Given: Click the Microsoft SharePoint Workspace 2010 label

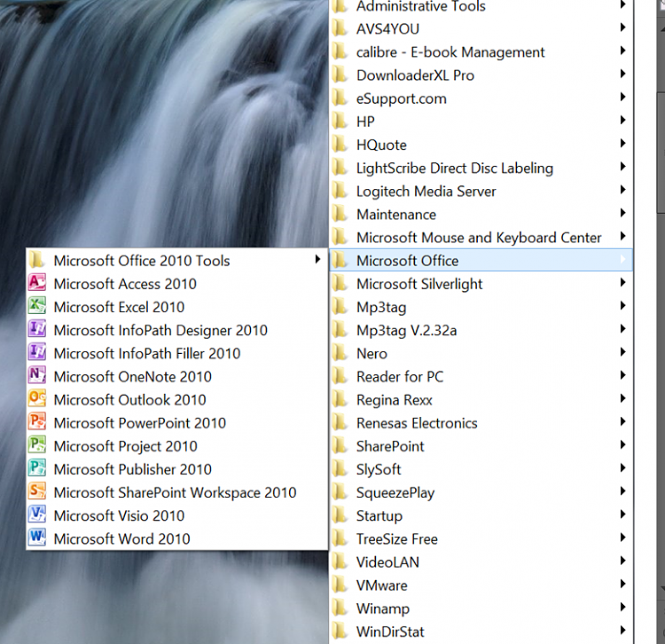Looking at the screenshot, I should tap(176, 492).
